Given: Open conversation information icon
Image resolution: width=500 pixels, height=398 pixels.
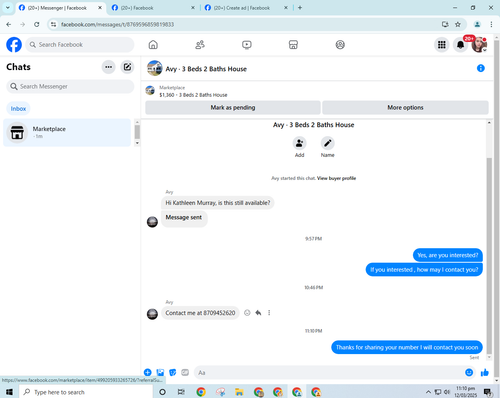Looking at the screenshot, I should coord(481,68).
